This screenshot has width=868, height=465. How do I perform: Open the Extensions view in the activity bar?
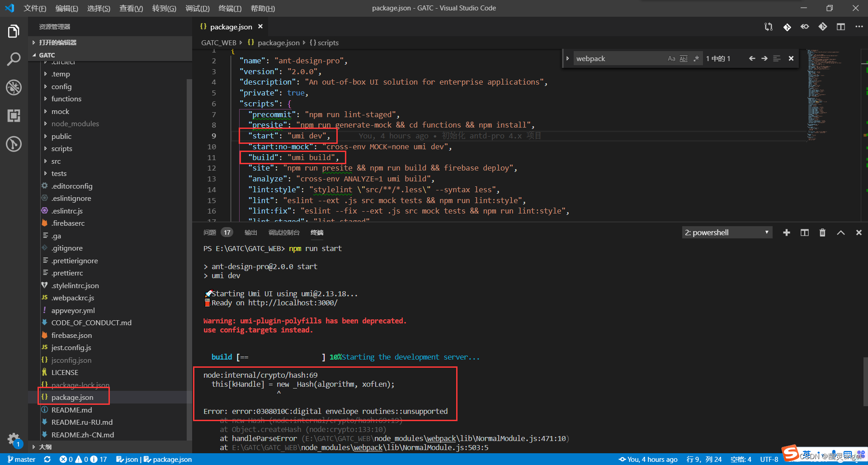[x=14, y=116]
